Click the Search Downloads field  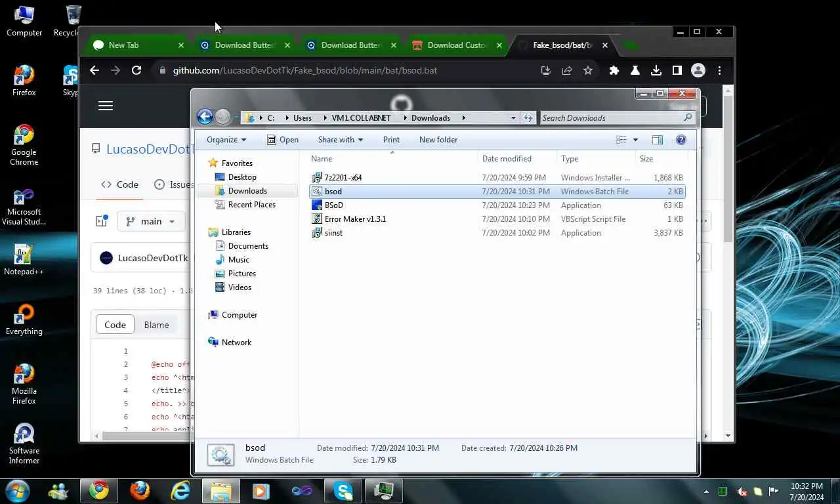coord(617,118)
